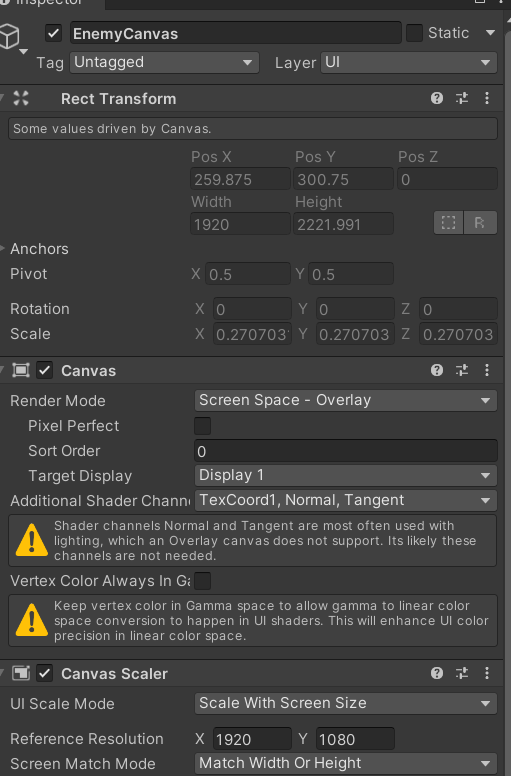Screen dimensions: 511x776
Task: Click the Sort Order field
Action: coord(346,451)
